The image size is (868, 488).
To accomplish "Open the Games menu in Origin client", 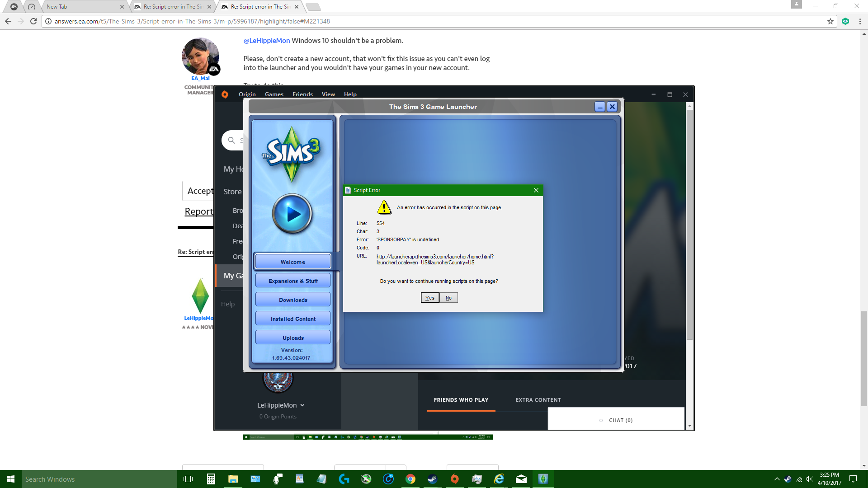I will tap(274, 94).
